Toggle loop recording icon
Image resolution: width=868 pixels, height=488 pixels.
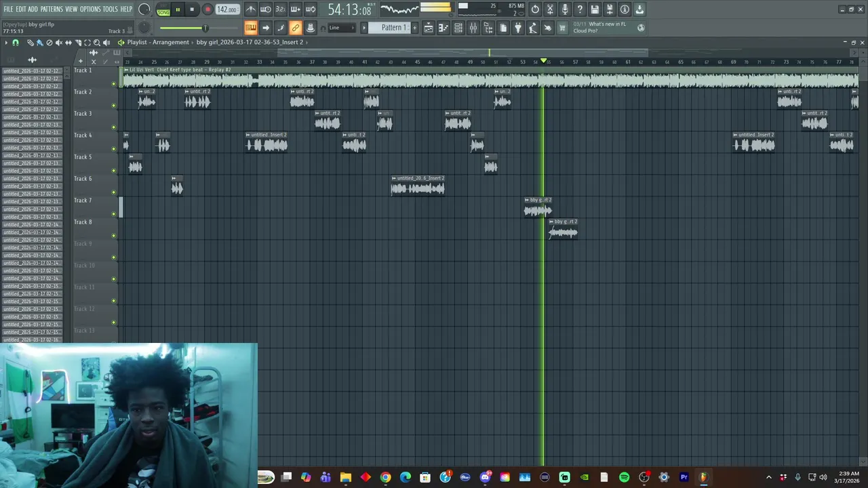click(311, 9)
